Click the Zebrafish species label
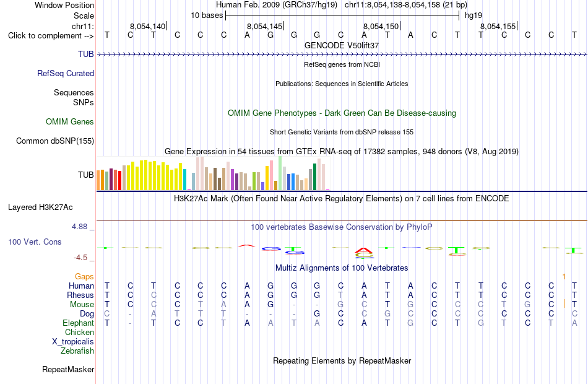Image resolution: width=588 pixels, height=384 pixels. (77, 351)
